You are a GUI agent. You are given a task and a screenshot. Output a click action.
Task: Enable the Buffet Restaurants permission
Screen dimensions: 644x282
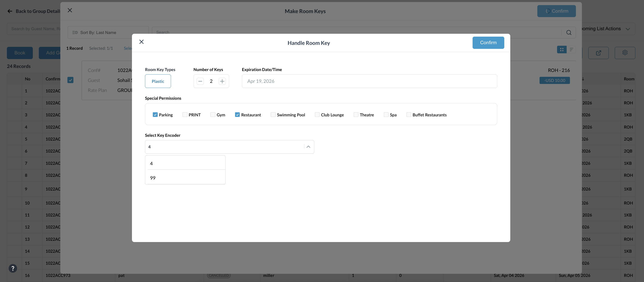[x=408, y=115]
